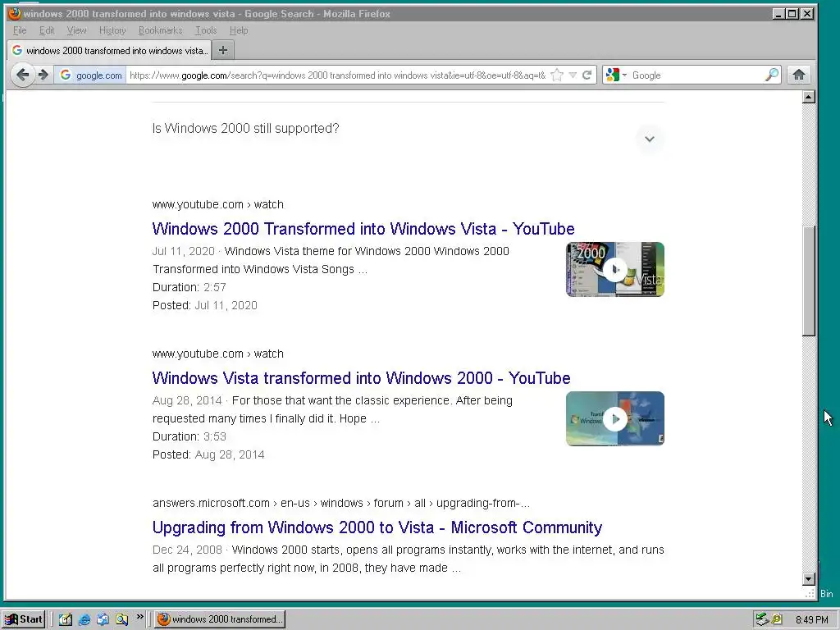Open the Edit menu

[47, 30]
